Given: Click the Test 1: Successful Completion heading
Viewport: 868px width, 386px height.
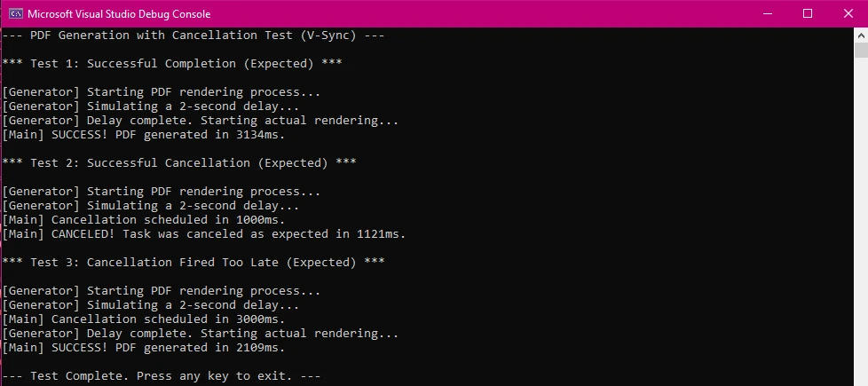Looking at the screenshot, I should [172, 64].
